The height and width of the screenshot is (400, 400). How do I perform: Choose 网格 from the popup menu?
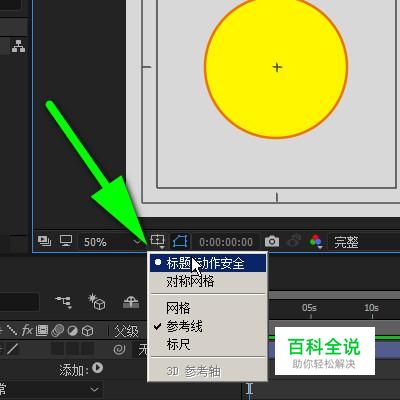207,308
